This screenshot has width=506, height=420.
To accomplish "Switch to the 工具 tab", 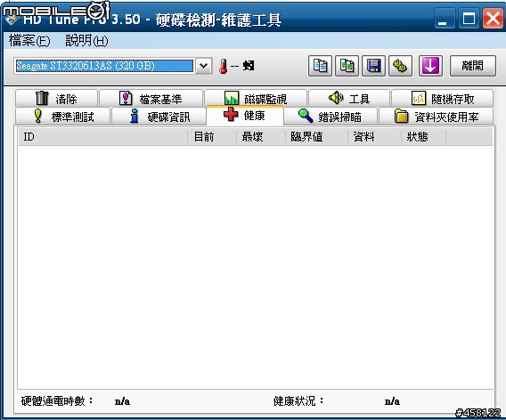I will pos(349,98).
